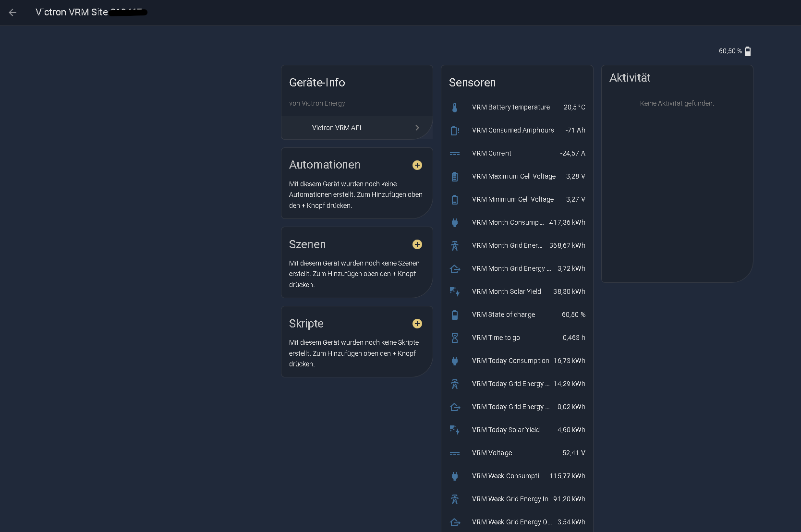The width and height of the screenshot is (801, 532).
Task: Click the solar icon for Month Solar Yield
Action: coord(454,292)
